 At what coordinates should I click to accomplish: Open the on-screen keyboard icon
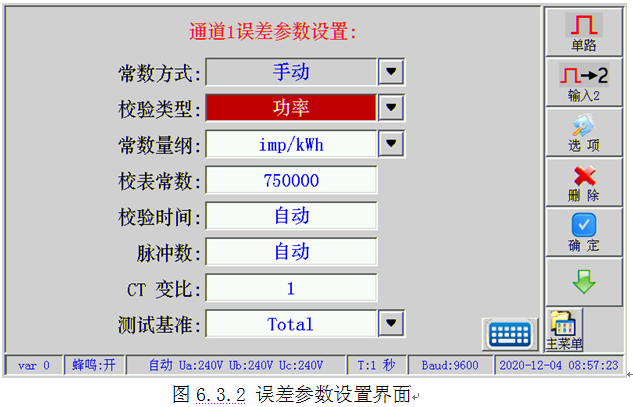click(510, 334)
